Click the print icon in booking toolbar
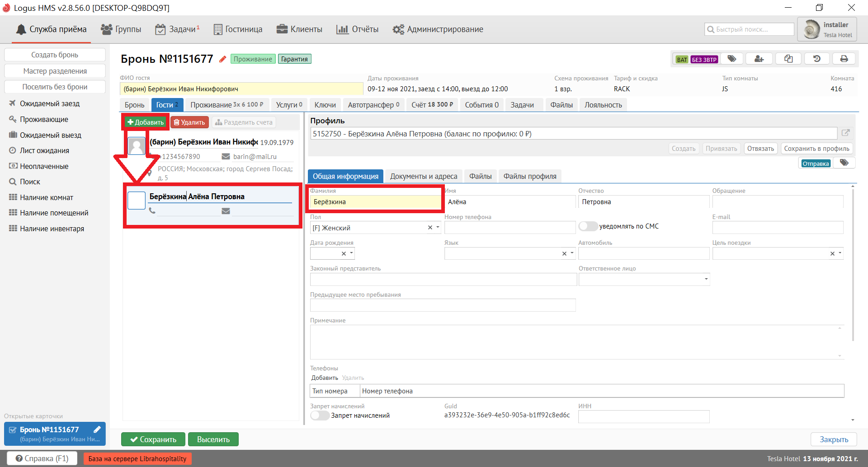This screenshot has width=868, height=467. click(x=844, y=59)
